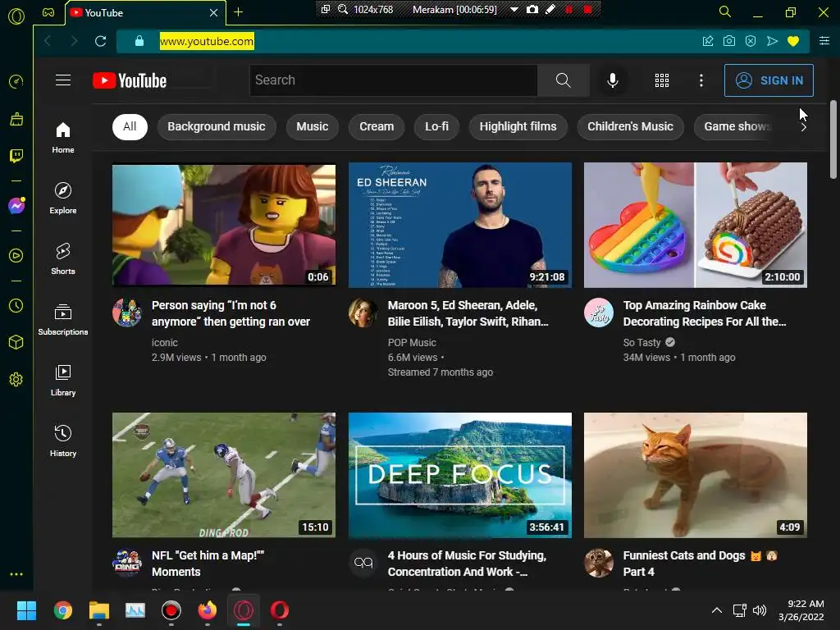This screenshot has height=630, width=840.
Task: Go to Home in YouTube sidebar
Action: (63, 138)
